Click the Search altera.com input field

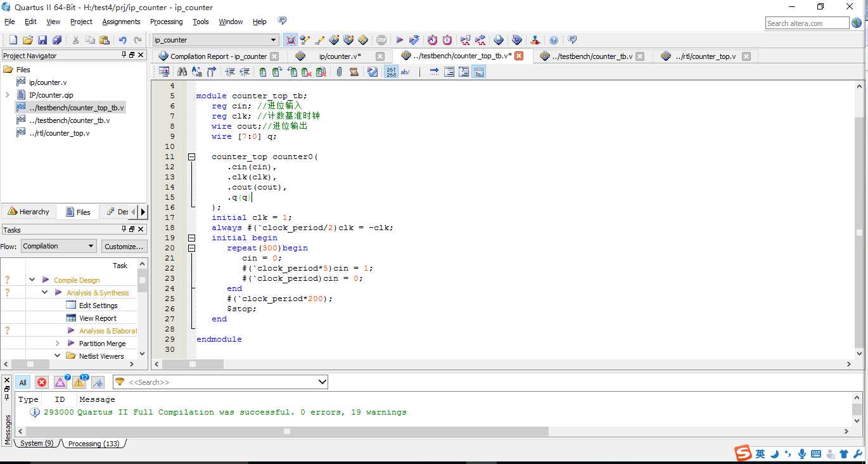click(807, 23)
